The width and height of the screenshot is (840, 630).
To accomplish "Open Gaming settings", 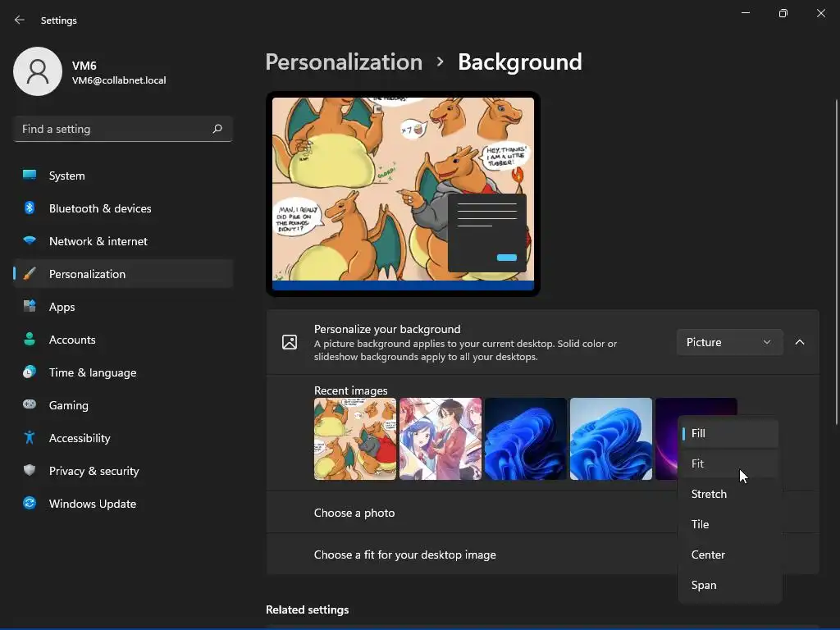I will pyautogui.click(x=123, y=405).
